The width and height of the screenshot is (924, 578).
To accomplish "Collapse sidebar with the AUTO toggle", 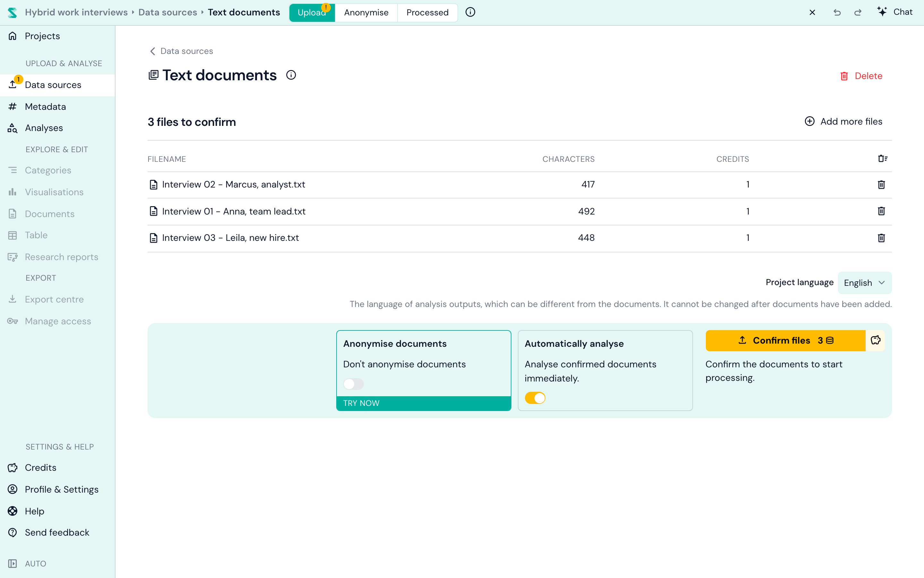I will (27, 564).
